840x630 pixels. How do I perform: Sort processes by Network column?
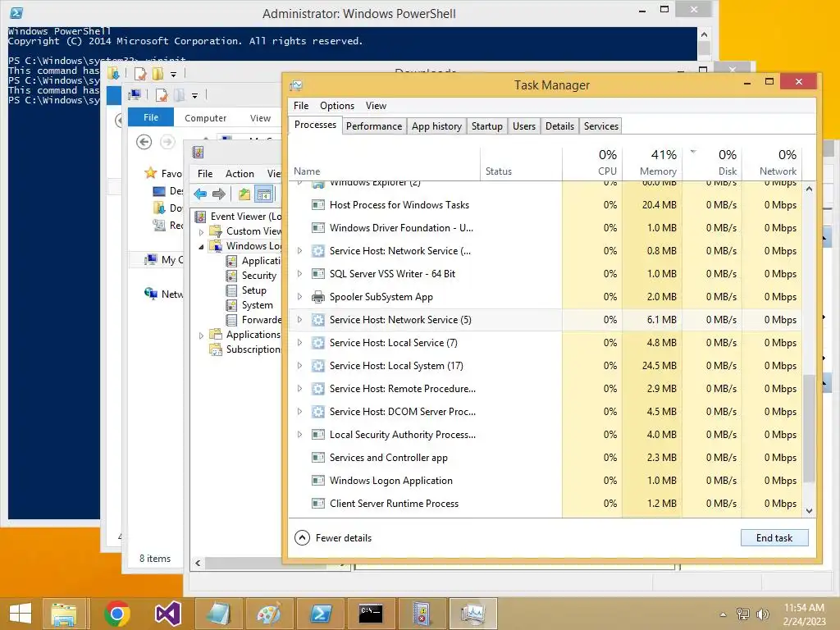pyautogui.click(x=772, y=163)
